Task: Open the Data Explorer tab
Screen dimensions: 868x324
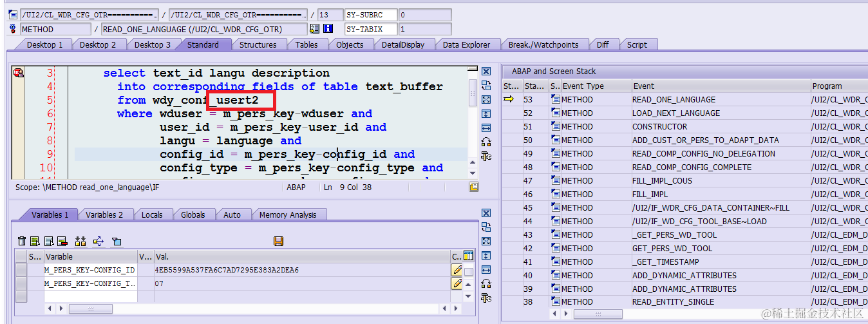Action: pos(466,44)
